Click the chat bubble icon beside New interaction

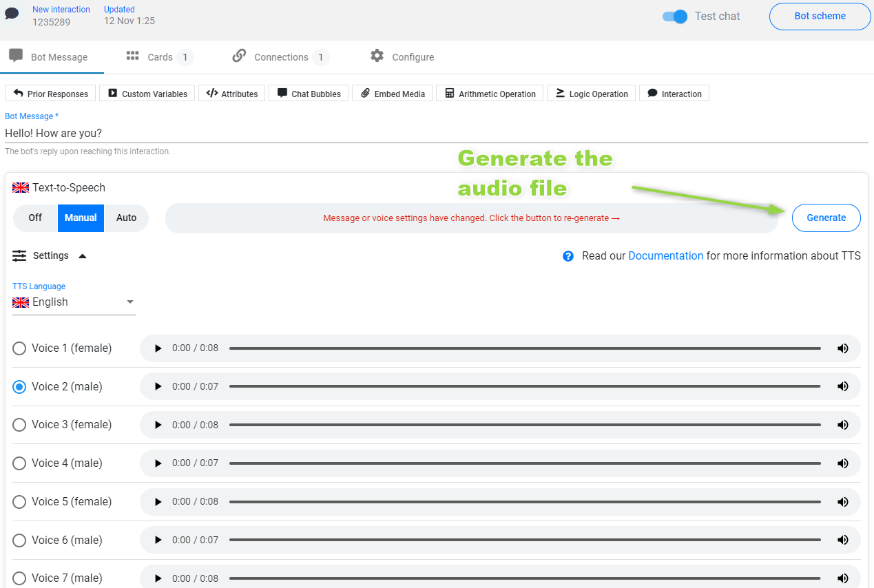coord(12,14)
